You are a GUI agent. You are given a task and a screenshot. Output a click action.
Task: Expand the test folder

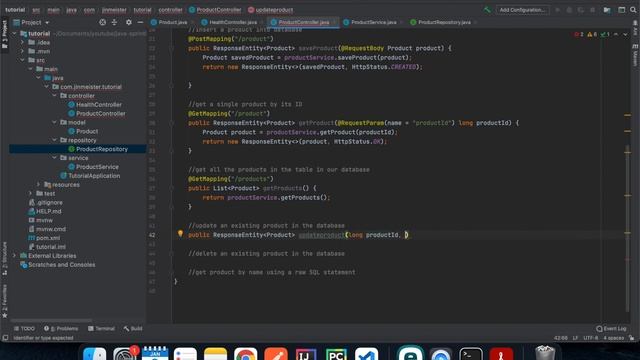(31, 193)
